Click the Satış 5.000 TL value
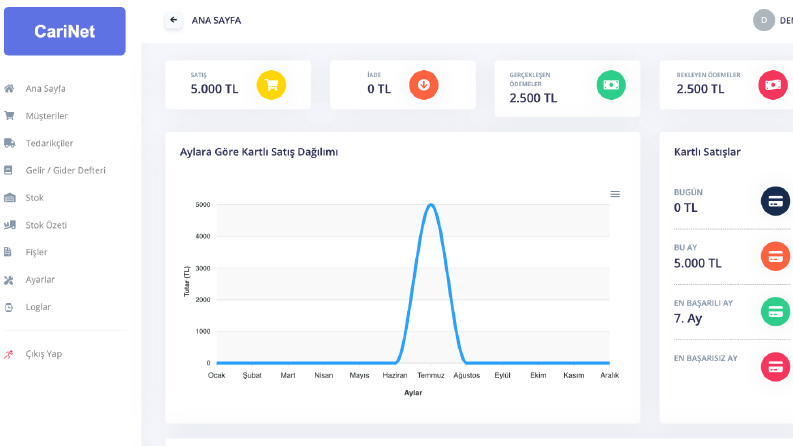The width and height of the screenshot is (793, 446). point(214,89)
